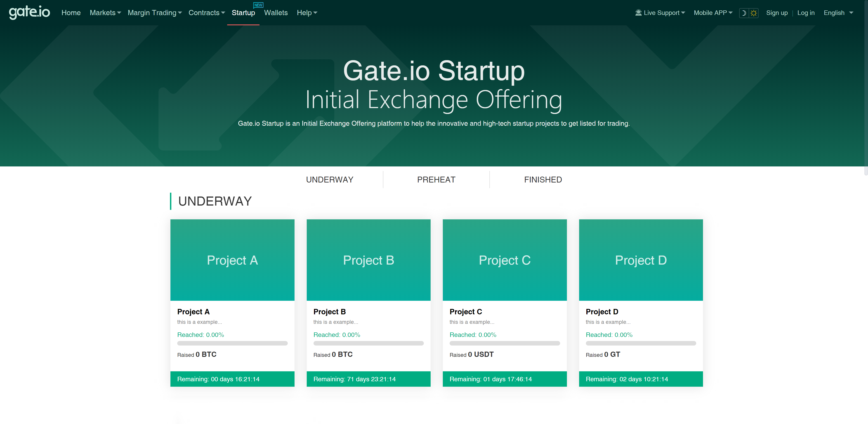Viewport: 868px width, 424px height.
Task: Click the Project C title link
Action: tap(466, 311)
